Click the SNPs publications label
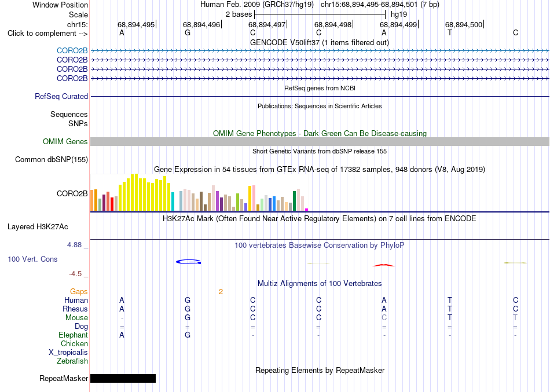 coord(78,123)
